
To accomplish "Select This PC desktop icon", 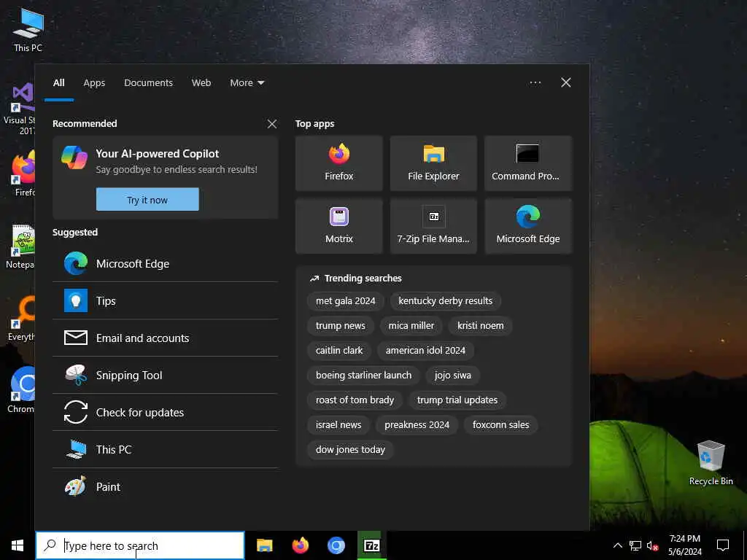I will click(x=28, y=29).
